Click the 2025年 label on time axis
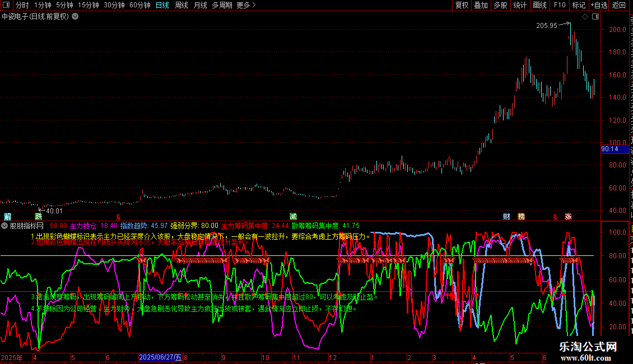This screenshot has height=364, width=633. (x=12, y=357)
